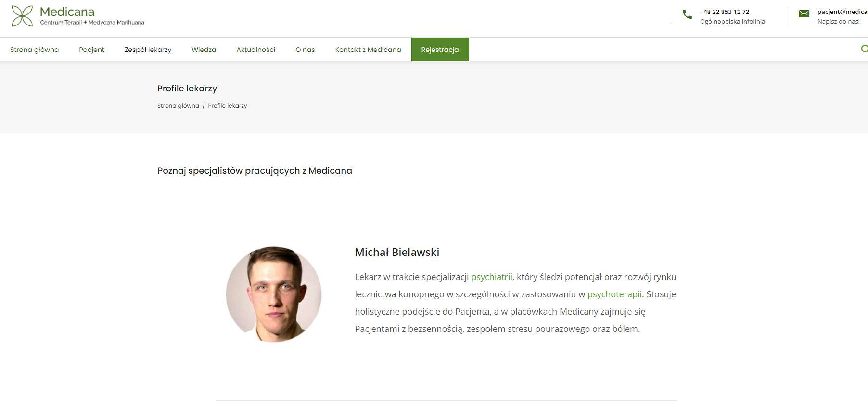The height and width of the screenshot is (407, 868).
Task: Click the Profile lekarzy page title
Action: (187, 89)
